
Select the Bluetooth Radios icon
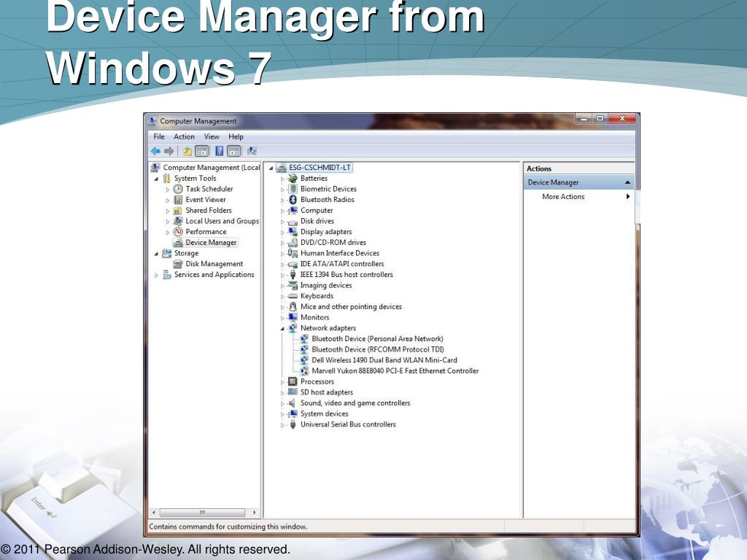pos(293,200)
